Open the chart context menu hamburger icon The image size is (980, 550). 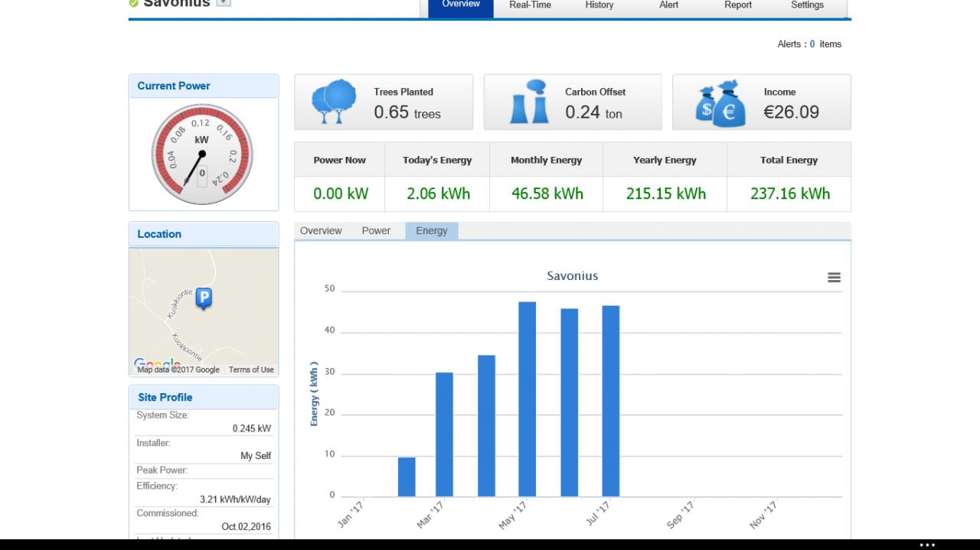click(x=834, y=278)
